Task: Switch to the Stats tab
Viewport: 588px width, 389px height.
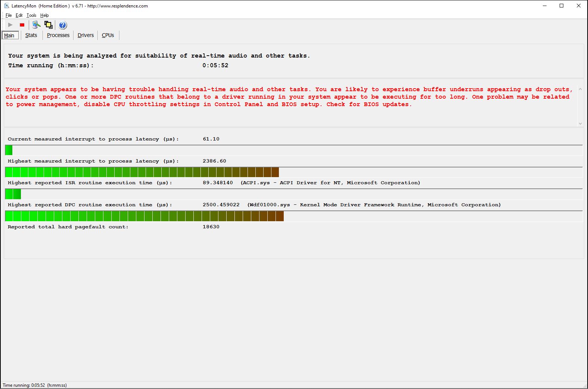Action: (x=31, y=35)
